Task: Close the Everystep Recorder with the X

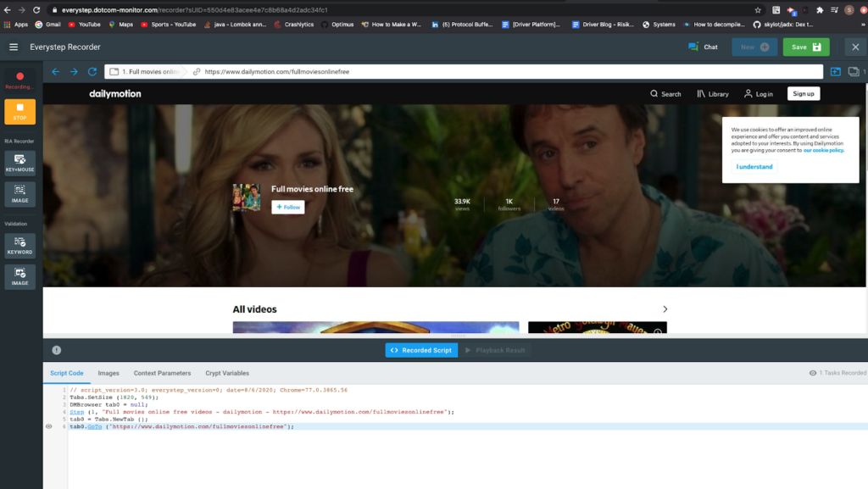Action: click(855, 47)
